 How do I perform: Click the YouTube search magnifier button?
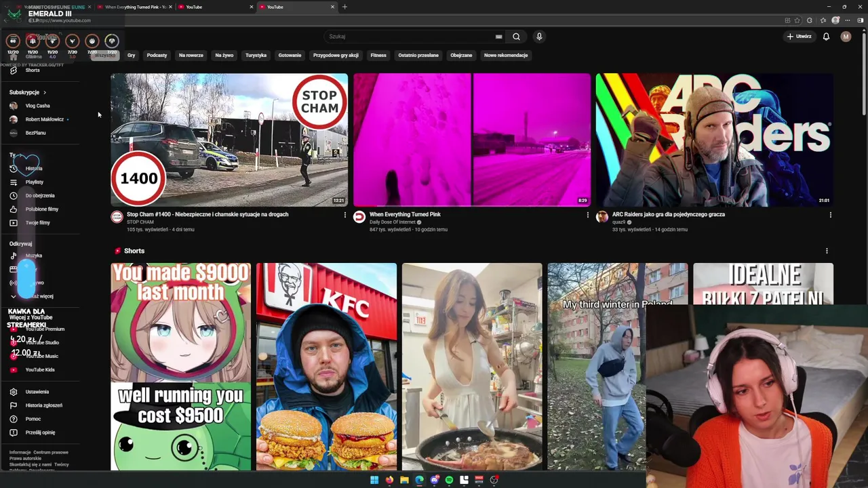point(516,37)
